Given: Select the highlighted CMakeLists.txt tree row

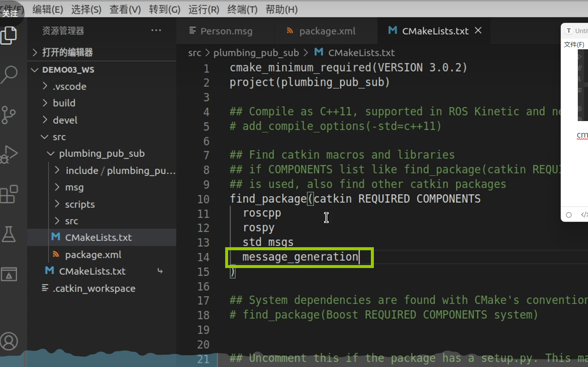Looking at the screenshot, I should 102,237.
